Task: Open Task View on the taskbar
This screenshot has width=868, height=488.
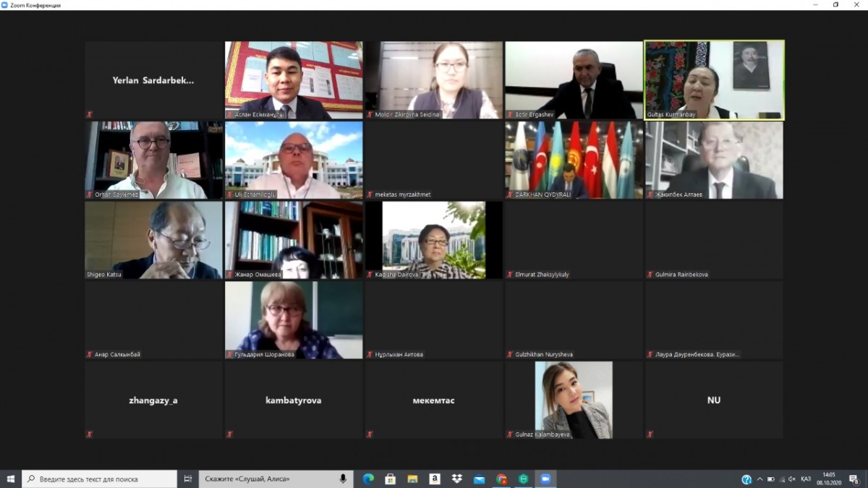Action: pyautogui.click(x=188, y=479)
